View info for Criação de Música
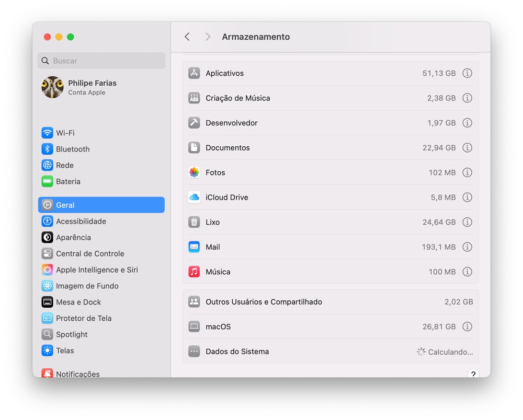 (467, 98)
